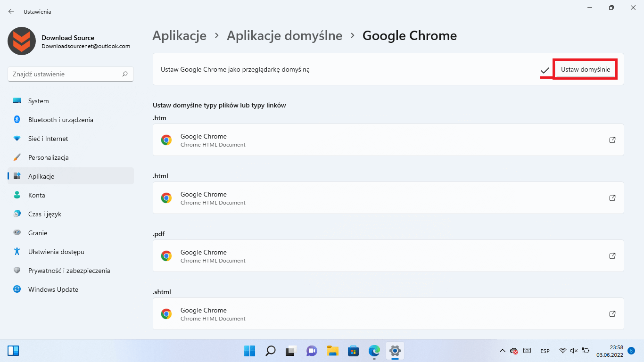644x362 pixels.
Task: Click the Prywatność shield icon
Action: click(x=17, y=271)
